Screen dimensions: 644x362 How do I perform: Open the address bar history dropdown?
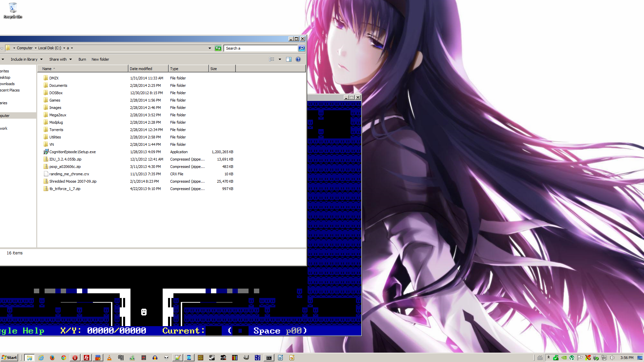(210, 48)
